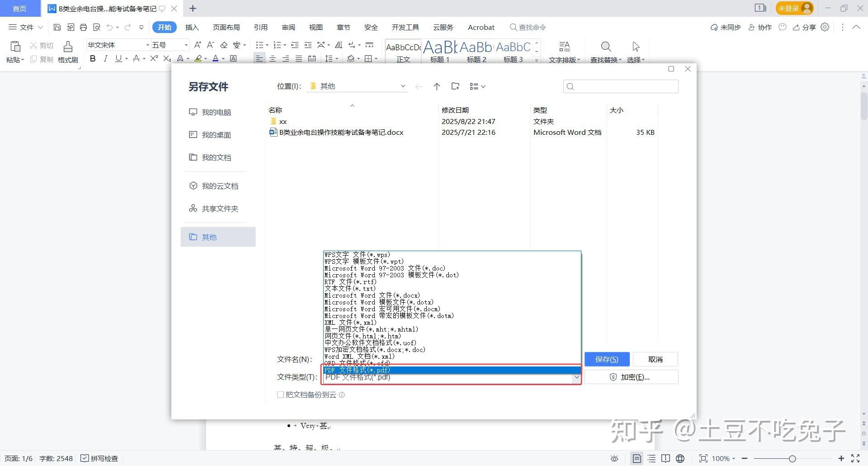The height and width of the screenshot is (466, 868).
Task: Click the not logged in account button
Action: click(x=794, y=8)
